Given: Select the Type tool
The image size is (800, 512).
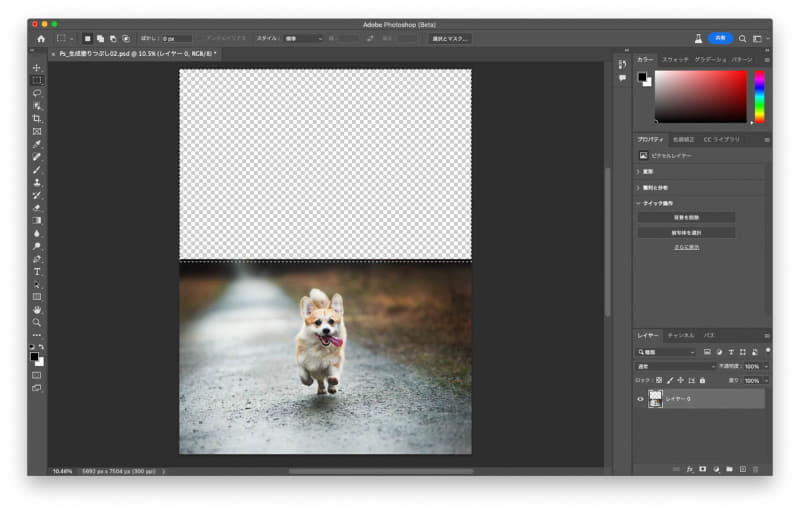Looking at the screenshot, I should point(37,272).
